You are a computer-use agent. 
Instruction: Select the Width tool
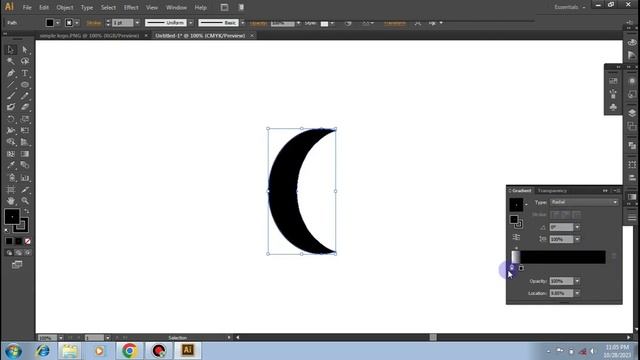[11, 131]
